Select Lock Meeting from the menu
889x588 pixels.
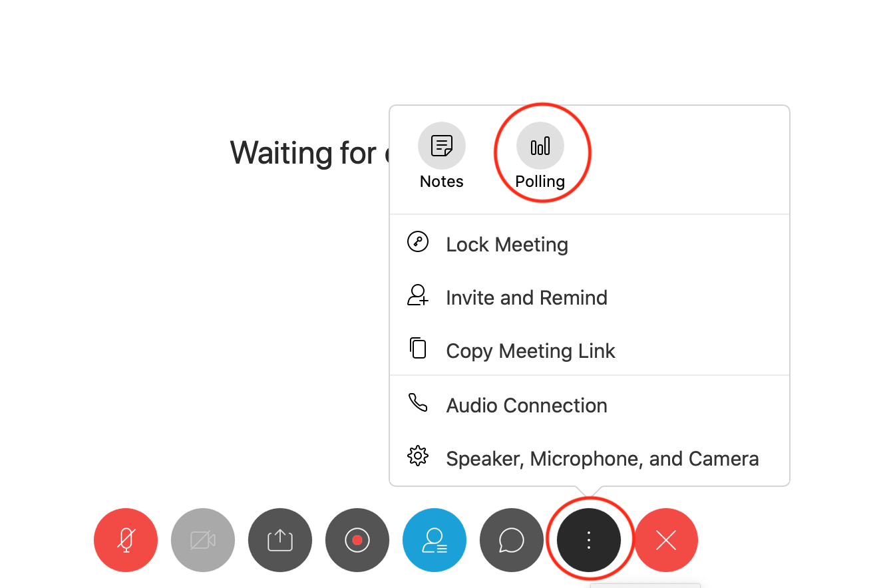pyautogui.click(x=507, y=244)
